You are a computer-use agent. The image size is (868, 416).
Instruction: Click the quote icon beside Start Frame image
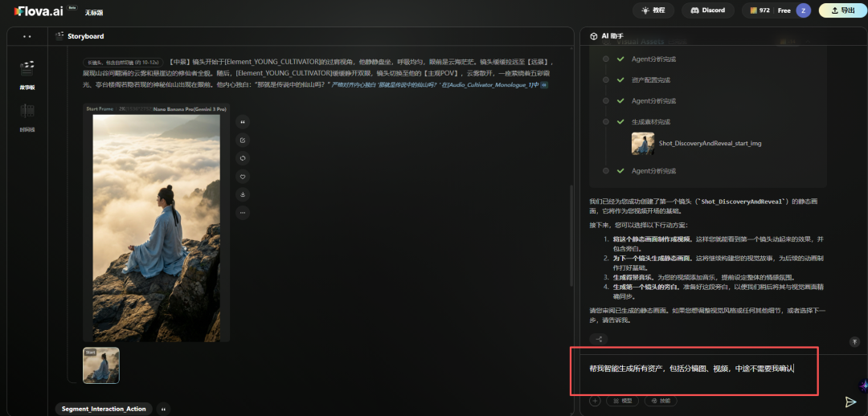(243, 122)
